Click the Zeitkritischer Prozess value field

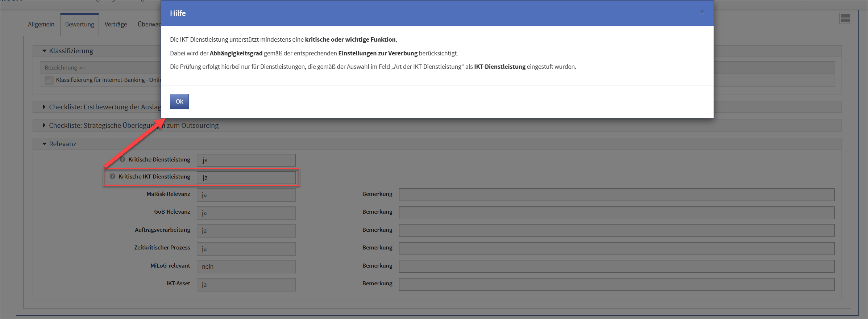pyautogui.click(x=246, y=249)
